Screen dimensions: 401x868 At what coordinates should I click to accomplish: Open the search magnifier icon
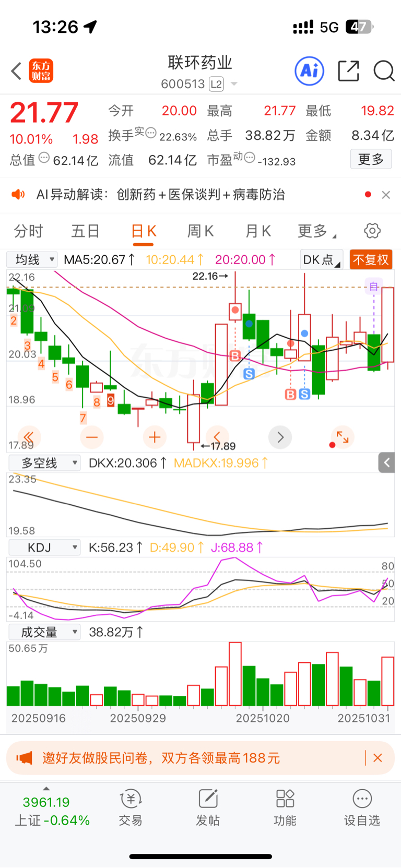pyautogui.click(x=384, y=71)
